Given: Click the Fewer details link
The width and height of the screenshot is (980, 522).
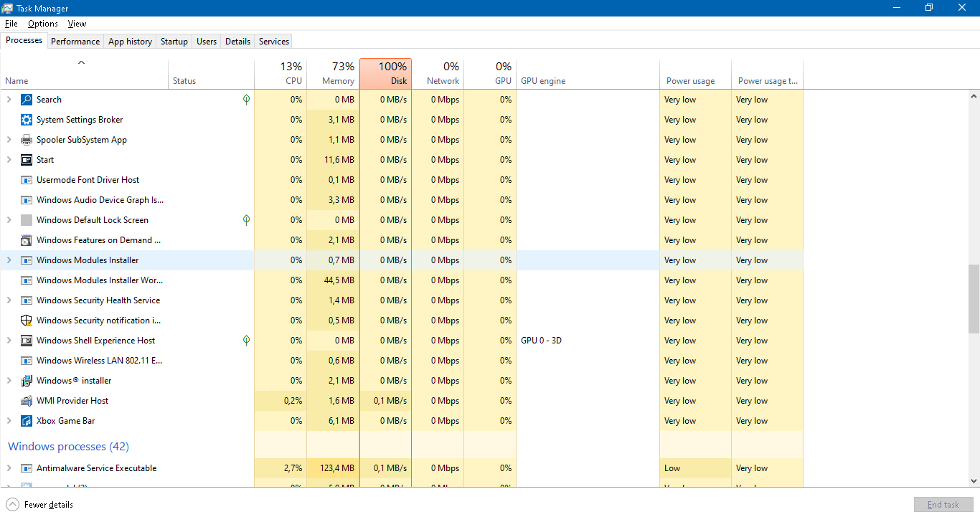Looking at the screenshot, I should click(x=49, y=505).
